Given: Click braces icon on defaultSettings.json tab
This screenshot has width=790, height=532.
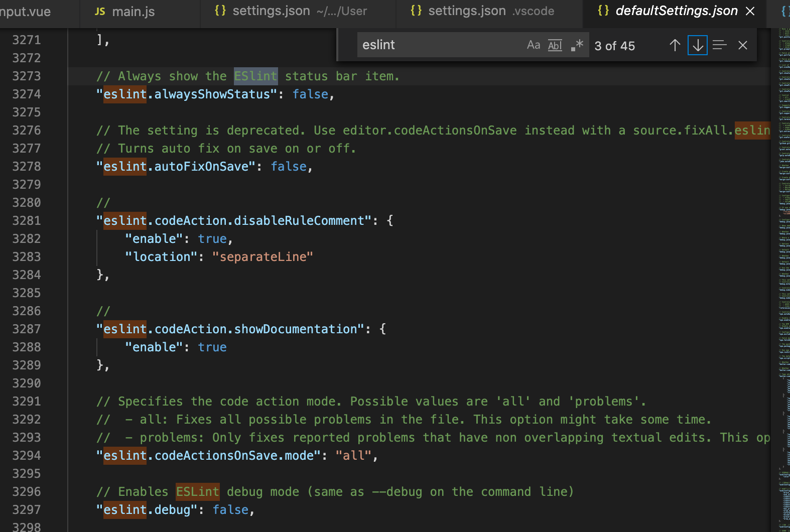Looking at the screenshot, I should (603, 11).
